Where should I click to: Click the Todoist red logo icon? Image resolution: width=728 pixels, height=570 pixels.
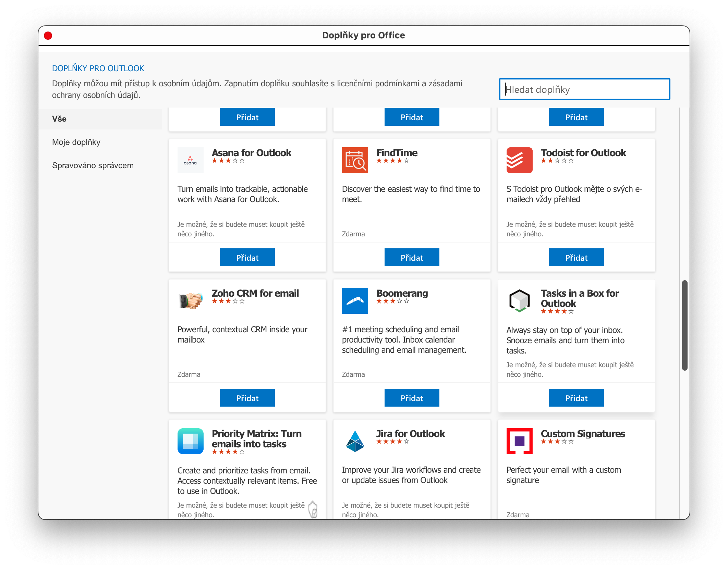(x=519, y=160)
